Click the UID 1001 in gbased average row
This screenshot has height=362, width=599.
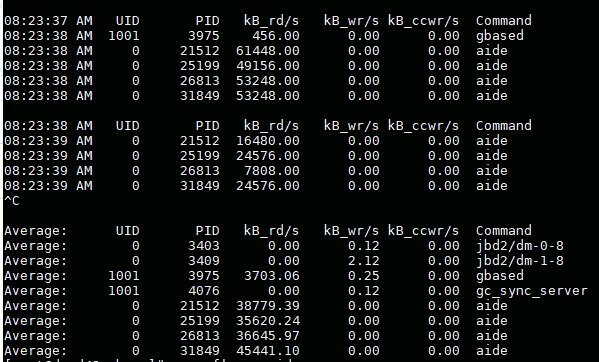124,276
